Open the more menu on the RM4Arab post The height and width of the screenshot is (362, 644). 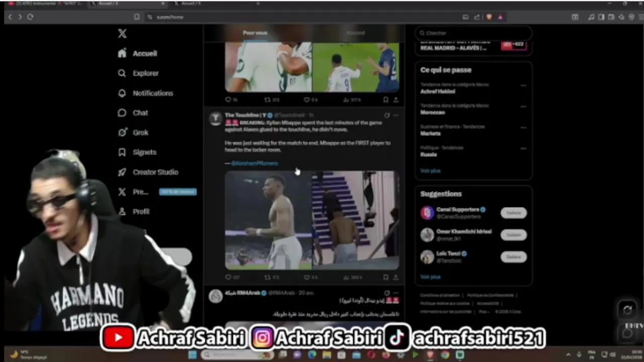click(396, 293)
